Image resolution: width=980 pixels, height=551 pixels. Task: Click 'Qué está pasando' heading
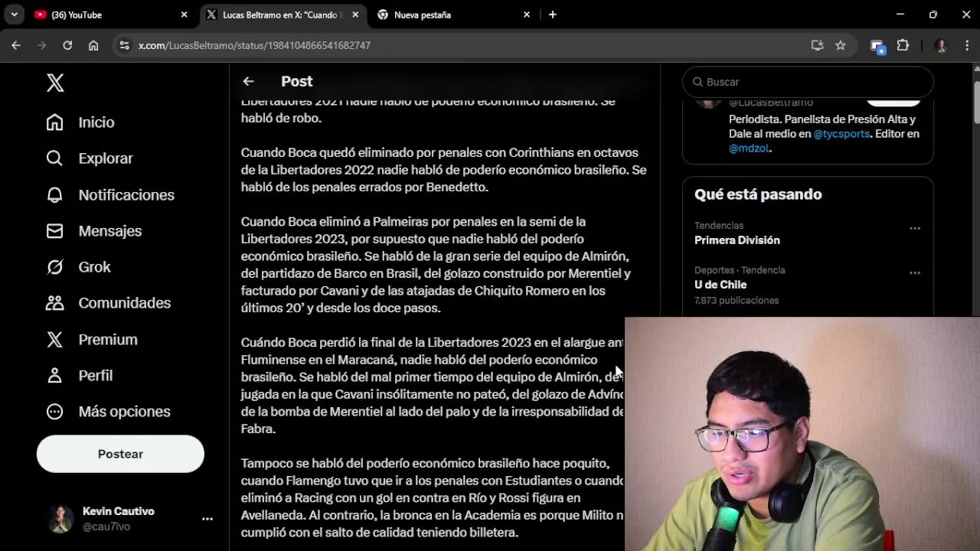pos(758,194)
